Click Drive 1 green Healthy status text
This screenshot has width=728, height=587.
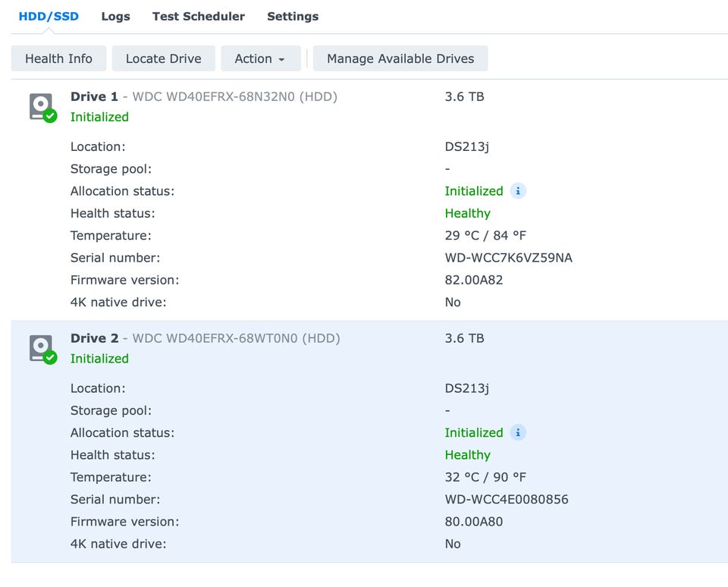click(x=467, y=213)
